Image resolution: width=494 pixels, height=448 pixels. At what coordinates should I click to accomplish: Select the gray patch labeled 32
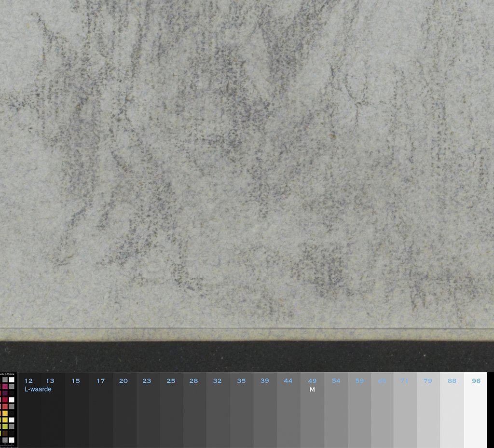click(218, 415)
